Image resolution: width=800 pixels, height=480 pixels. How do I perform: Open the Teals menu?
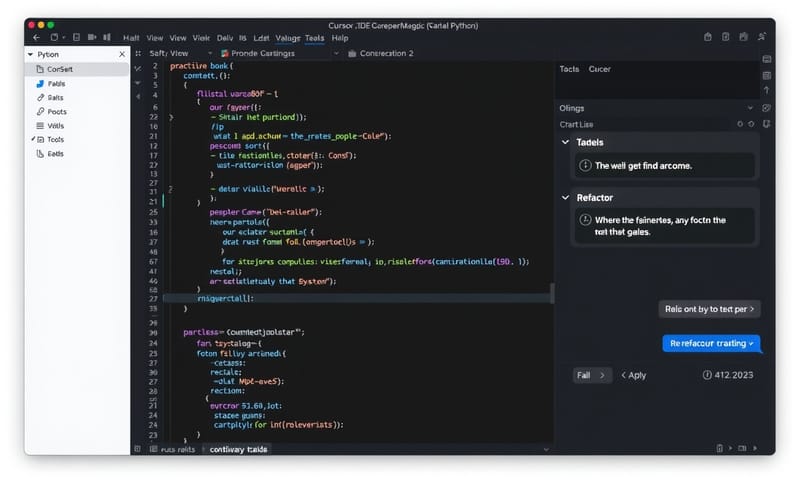tap(314, 38)
